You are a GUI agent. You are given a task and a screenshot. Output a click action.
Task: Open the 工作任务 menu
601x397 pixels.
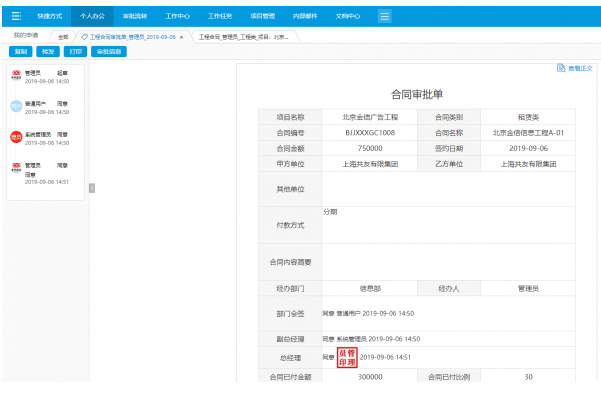click(x=220, y=16)
